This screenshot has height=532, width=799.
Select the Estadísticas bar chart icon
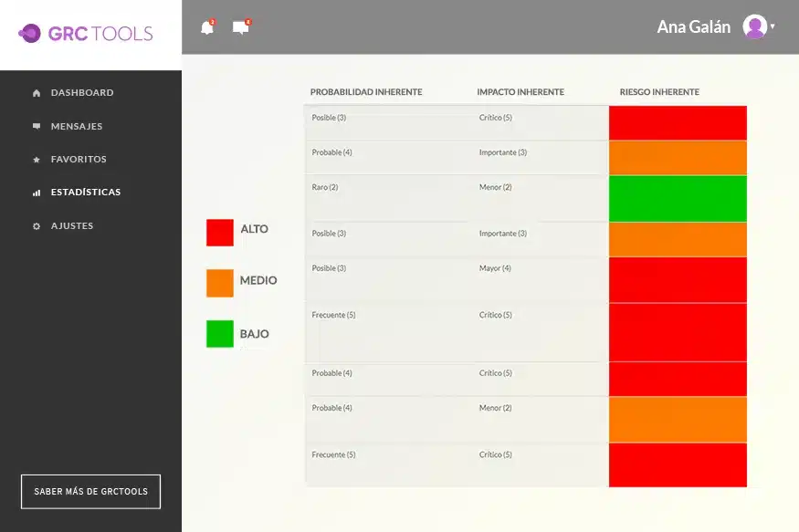point(36,193)
